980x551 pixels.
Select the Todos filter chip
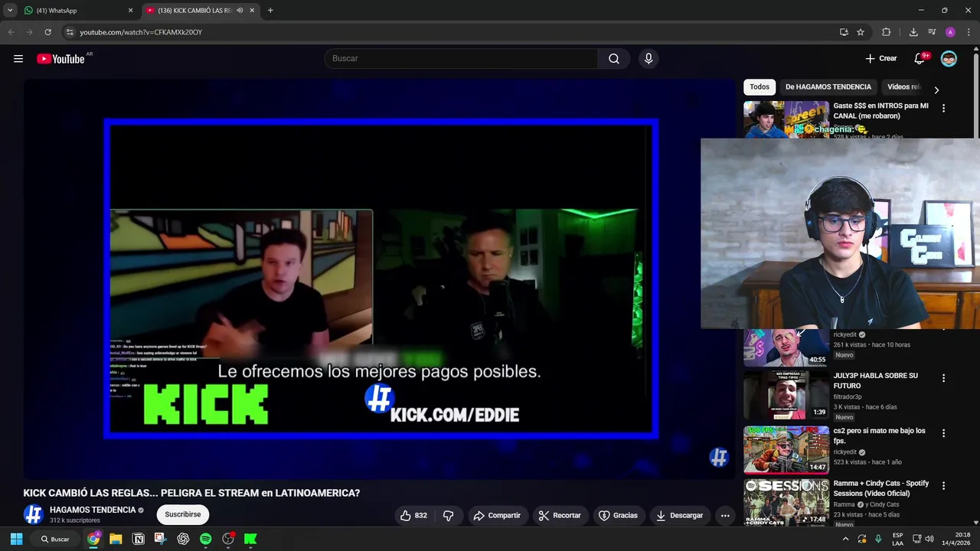coord(759,87)
